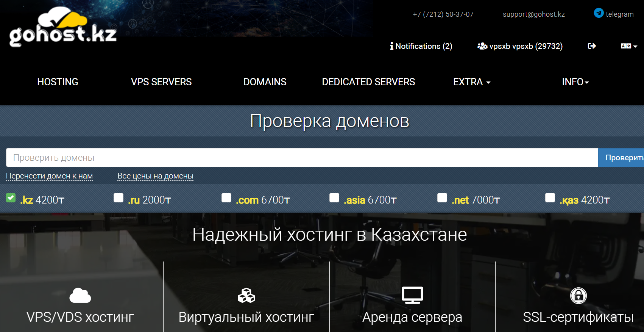Open the DOMAINS menu item
644x332 pixels.
click(265, 82)
